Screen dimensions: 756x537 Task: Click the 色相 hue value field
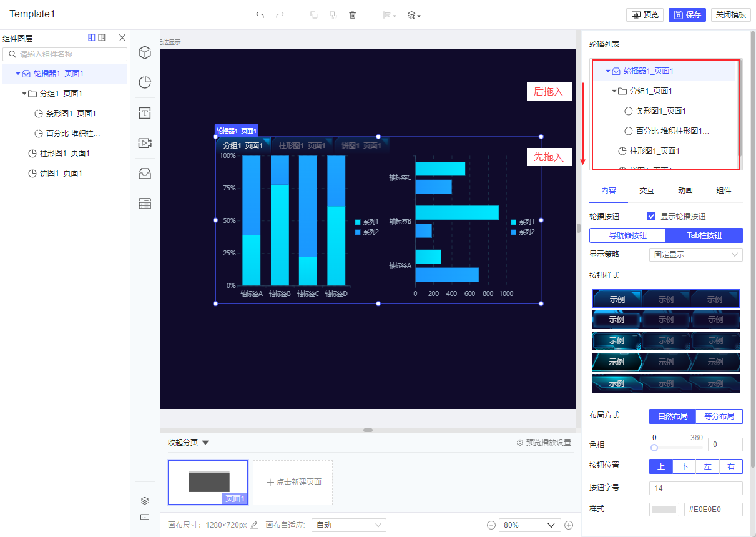coord(725,445)
